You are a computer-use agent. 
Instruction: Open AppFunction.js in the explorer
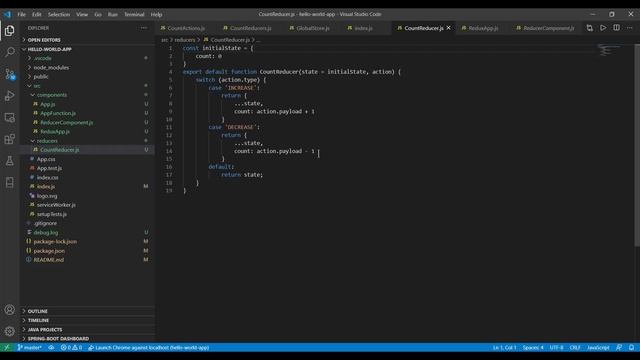[58, 113]
